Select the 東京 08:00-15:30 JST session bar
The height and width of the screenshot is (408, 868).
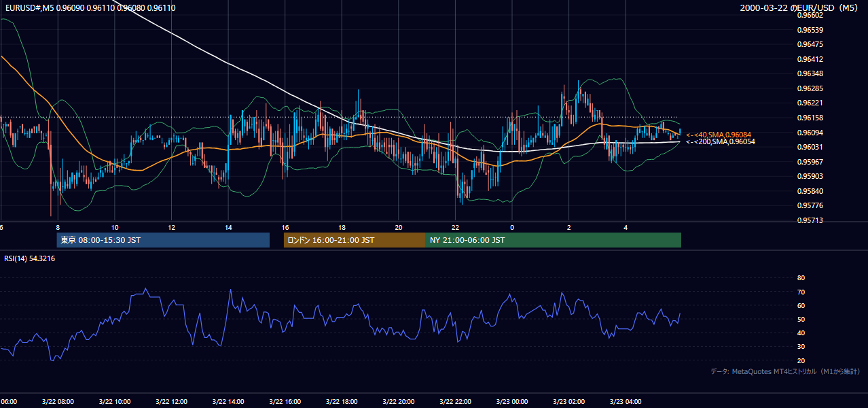click(x=163, y=240)
